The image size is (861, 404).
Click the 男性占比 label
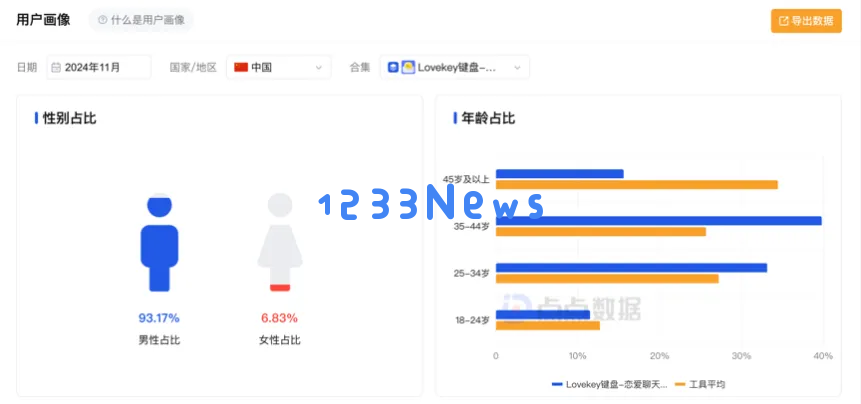159,340
